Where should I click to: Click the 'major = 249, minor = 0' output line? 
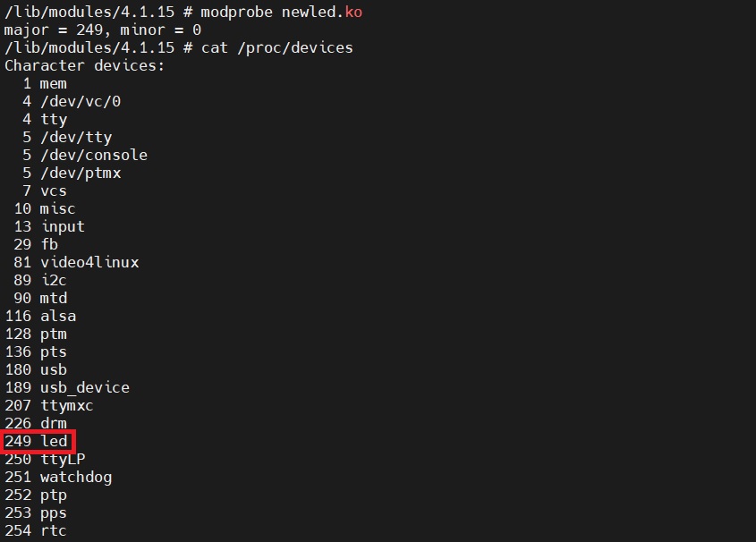point(103,30)
